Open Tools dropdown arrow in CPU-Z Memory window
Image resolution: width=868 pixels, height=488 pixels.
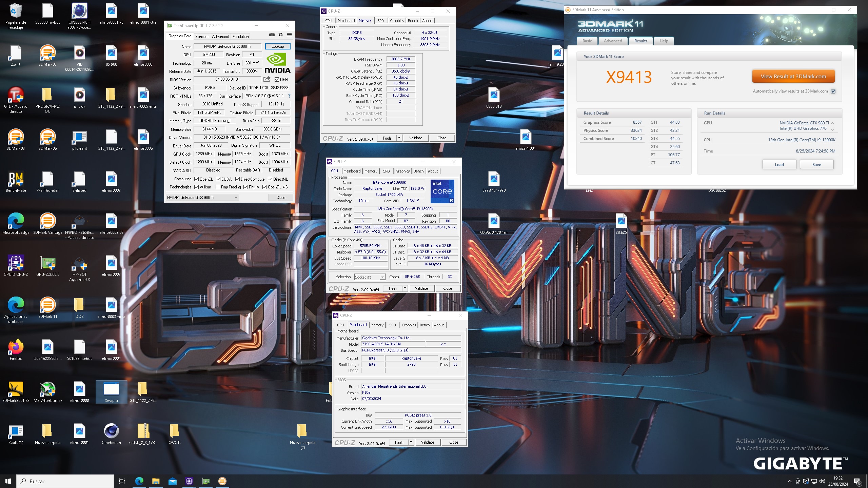click(399, 138)
